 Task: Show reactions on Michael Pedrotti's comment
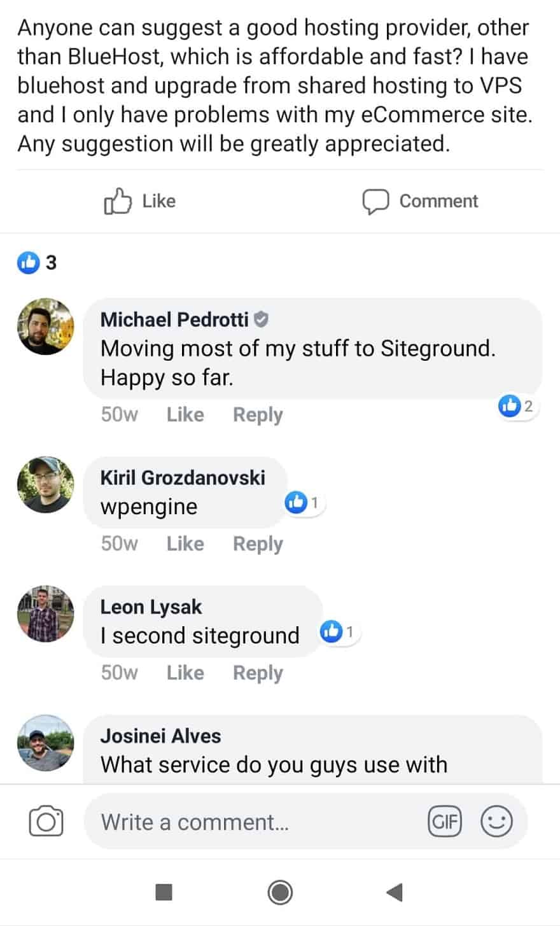[517, 406]
